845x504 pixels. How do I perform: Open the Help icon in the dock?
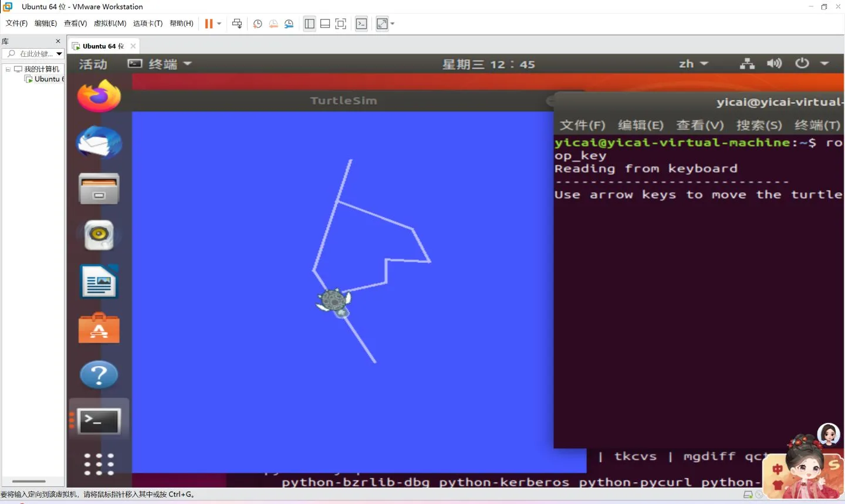tap(99, 374)
